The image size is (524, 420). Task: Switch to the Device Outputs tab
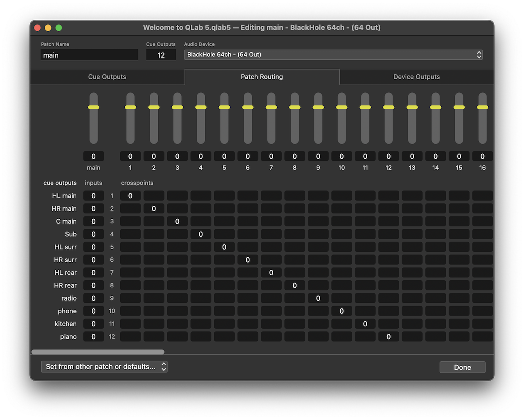click(416, 76)
